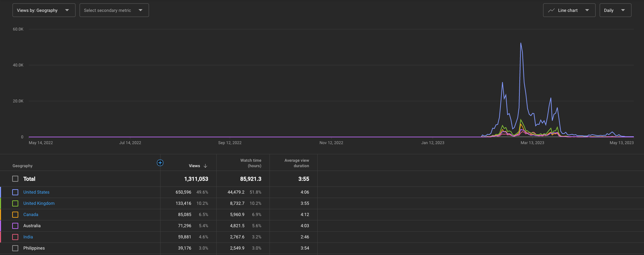Toggle the Canada checkbox
This screenshot has width=644, height=255.
[15, 215]
